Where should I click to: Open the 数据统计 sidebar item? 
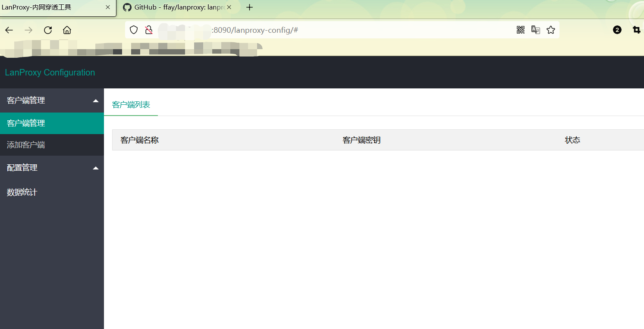[52, 192]
